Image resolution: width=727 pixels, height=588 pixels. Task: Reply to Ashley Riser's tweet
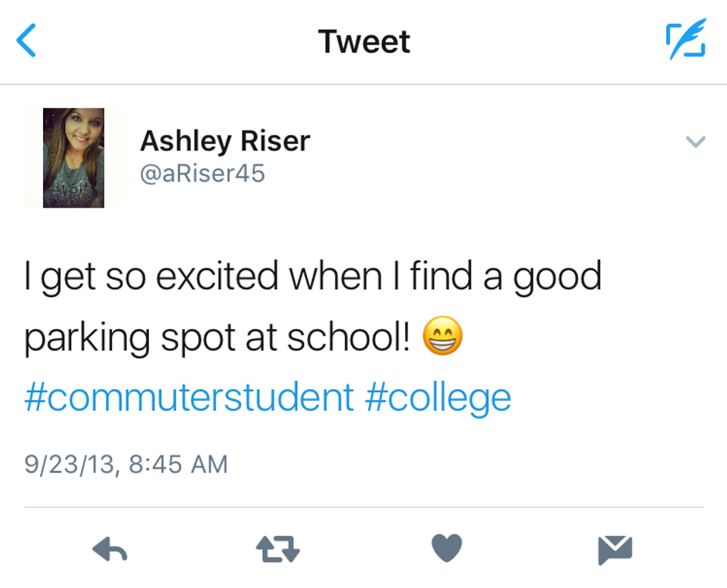(x=110, y=549)
